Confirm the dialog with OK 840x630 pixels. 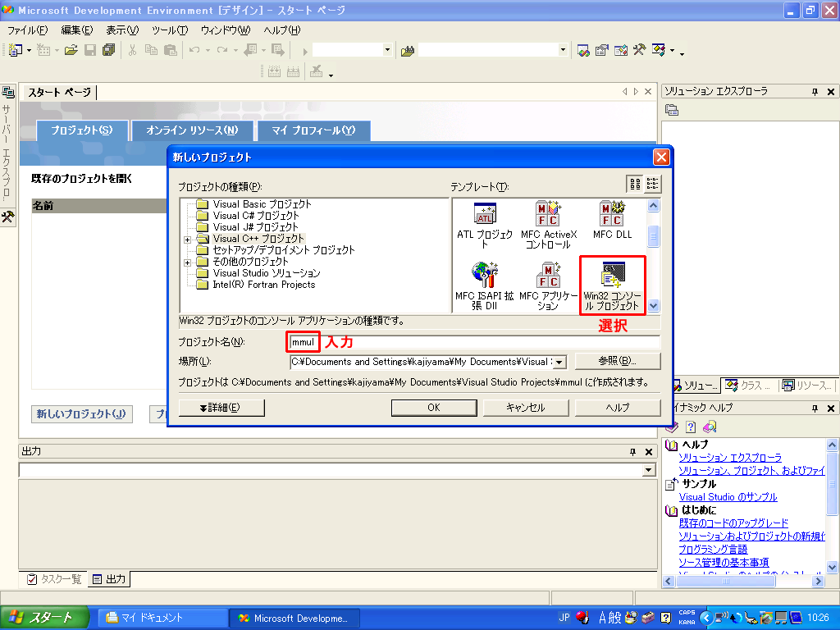point(434,408)
